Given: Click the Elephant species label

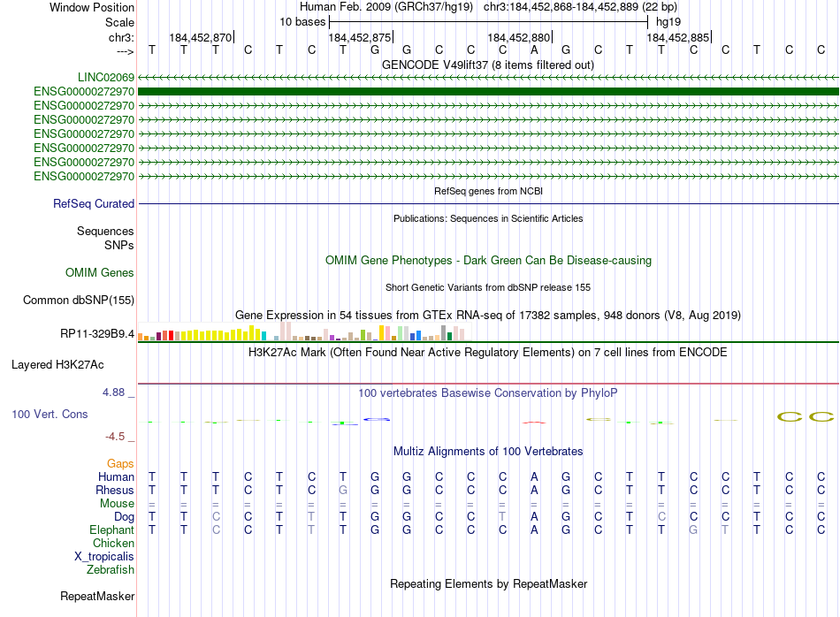Looking at the screenshot, I should click(x=112, y=529).
